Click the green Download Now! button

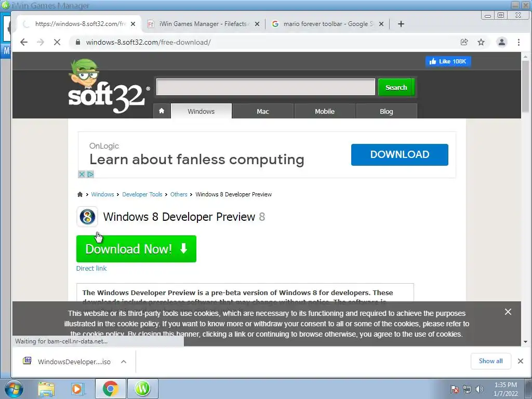click(136, 249)
